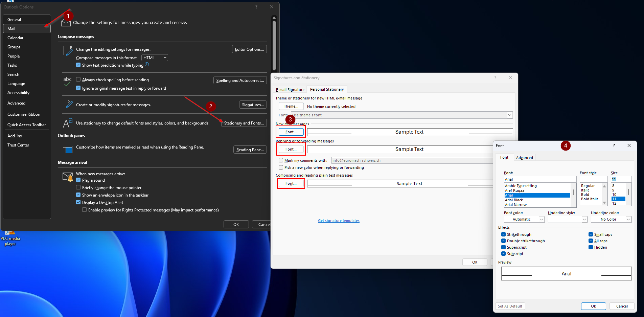Click the envelope icon beside the Mail heading
The width and height of the screenshot is (644, 317).
coord(65,23)
